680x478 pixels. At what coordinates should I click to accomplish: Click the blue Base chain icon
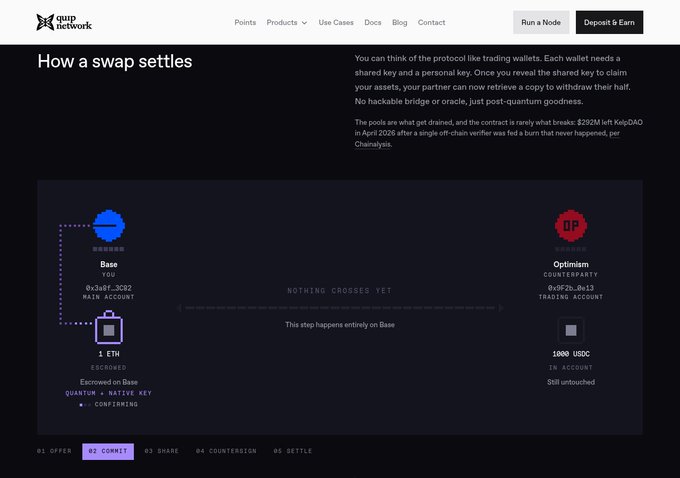click(109, 226)
